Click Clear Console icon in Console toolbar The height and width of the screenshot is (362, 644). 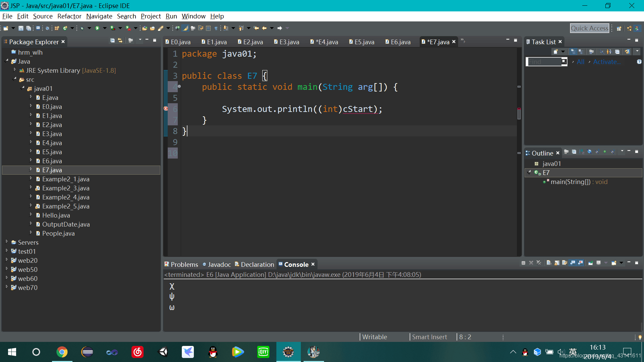(549, 263)
